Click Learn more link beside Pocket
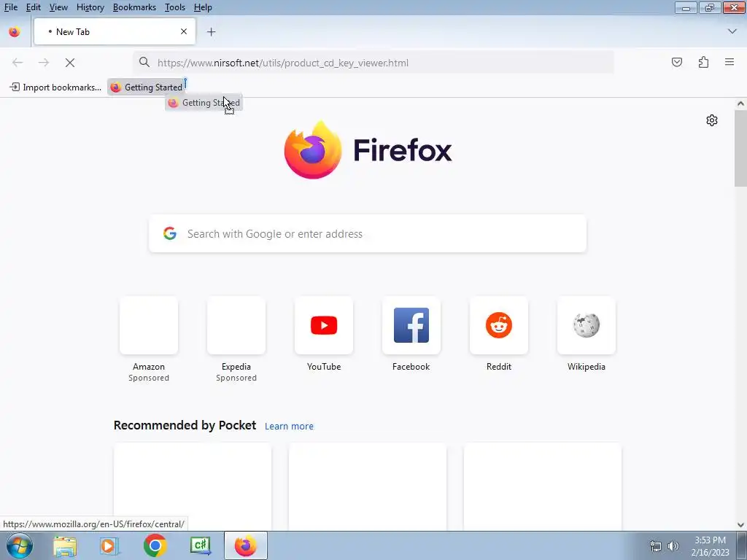The width and height of the screenshot is (747, 560). 289,426
